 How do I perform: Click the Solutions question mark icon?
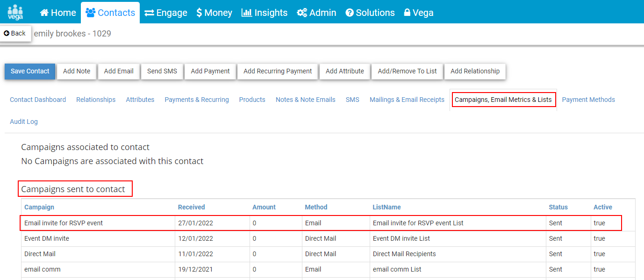pos(350,13)
